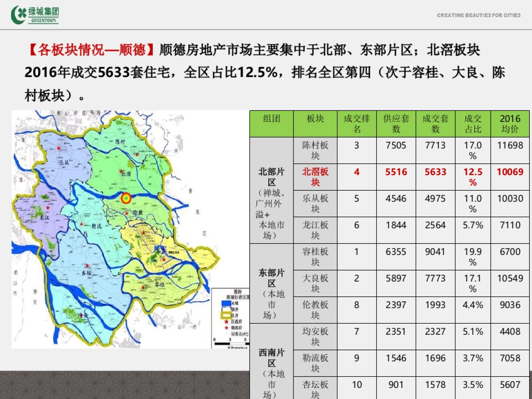Click the highlighted green circle marker near 北滘

click(x=126, y=199)
